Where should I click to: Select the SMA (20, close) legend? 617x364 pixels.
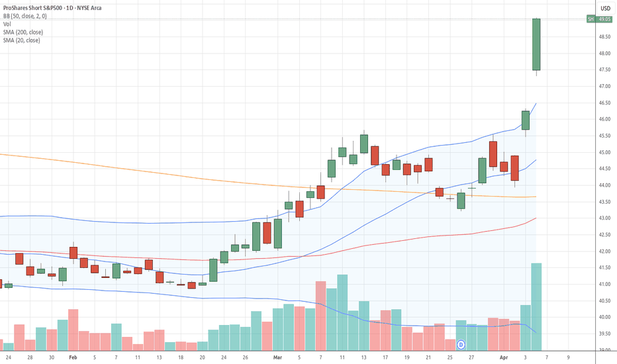click(22, 40)
